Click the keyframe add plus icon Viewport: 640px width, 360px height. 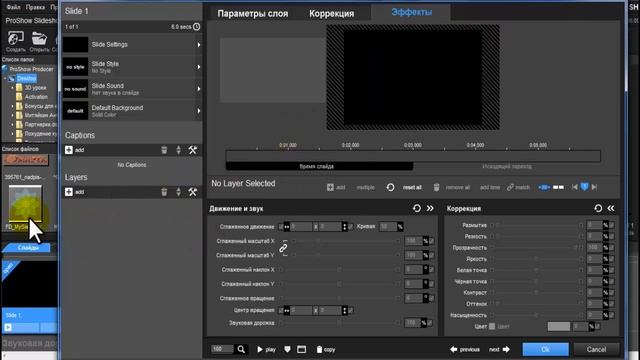click(x=330, y=187)
